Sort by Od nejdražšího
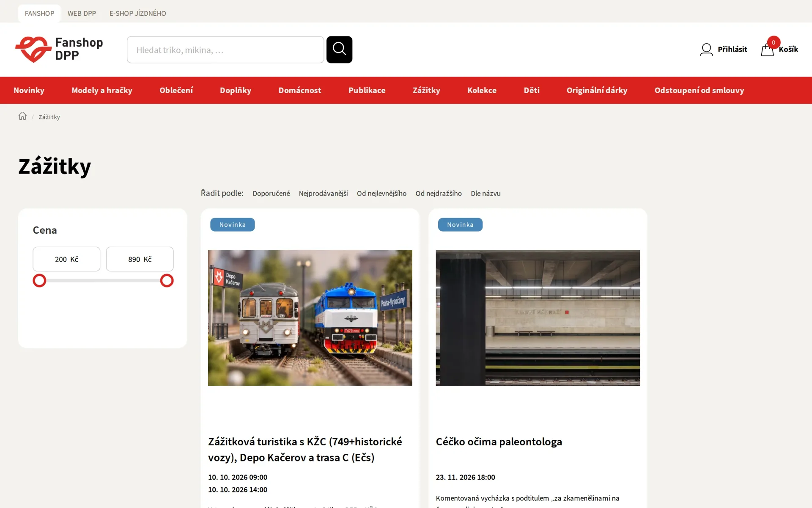 [439, 193]
